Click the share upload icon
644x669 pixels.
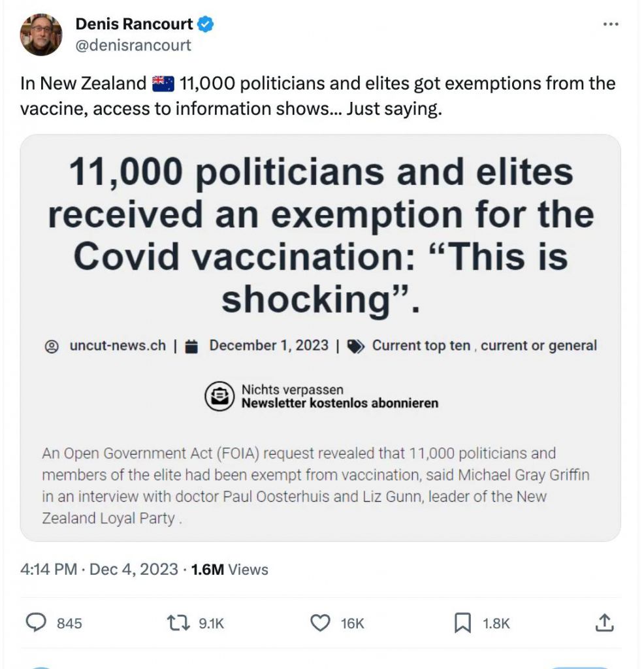click(x=605, y=623)
